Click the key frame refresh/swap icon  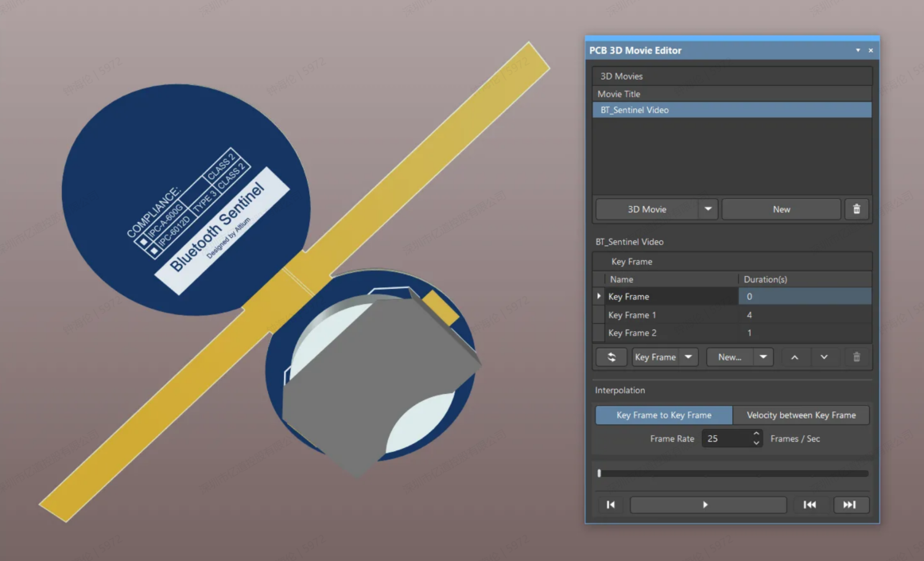[x=611, y=357]
